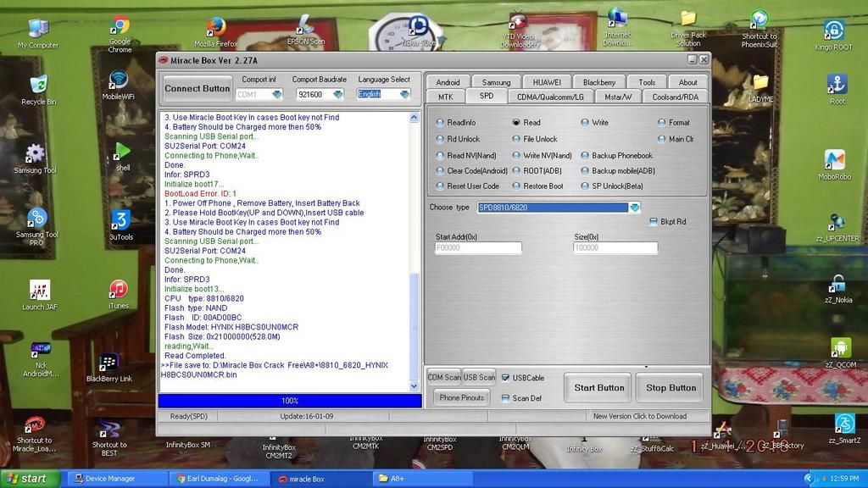868x488 pixels.
Task: Select the Format radio option
Action: 662,123
